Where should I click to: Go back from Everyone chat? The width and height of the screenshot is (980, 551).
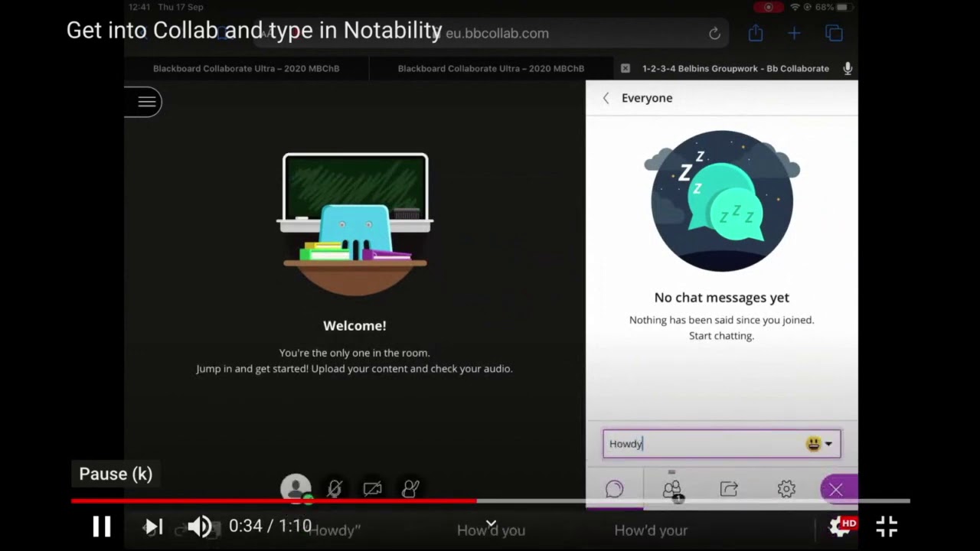coord(606,98)
